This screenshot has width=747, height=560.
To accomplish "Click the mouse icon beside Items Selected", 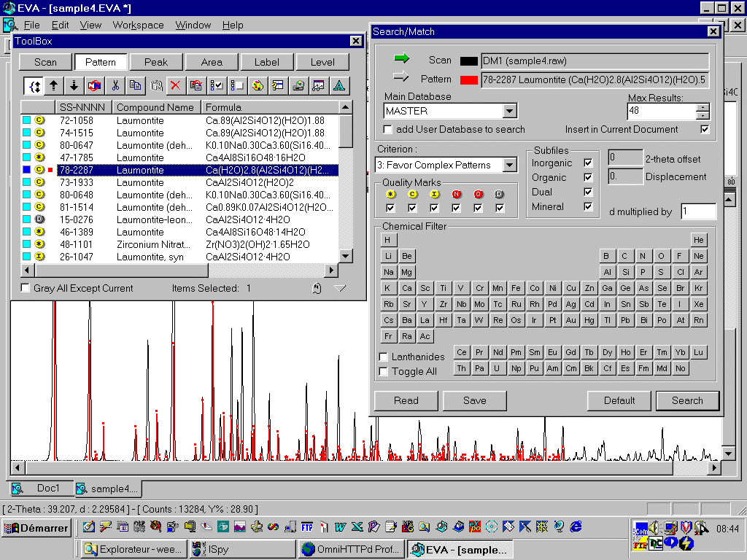I will (317, 288).
